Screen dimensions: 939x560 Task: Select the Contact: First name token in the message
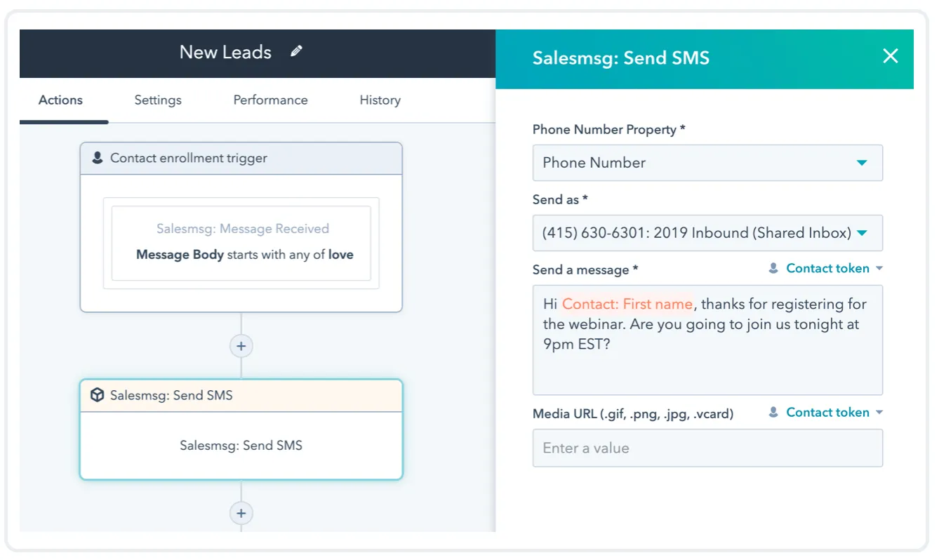click(627, 304)
